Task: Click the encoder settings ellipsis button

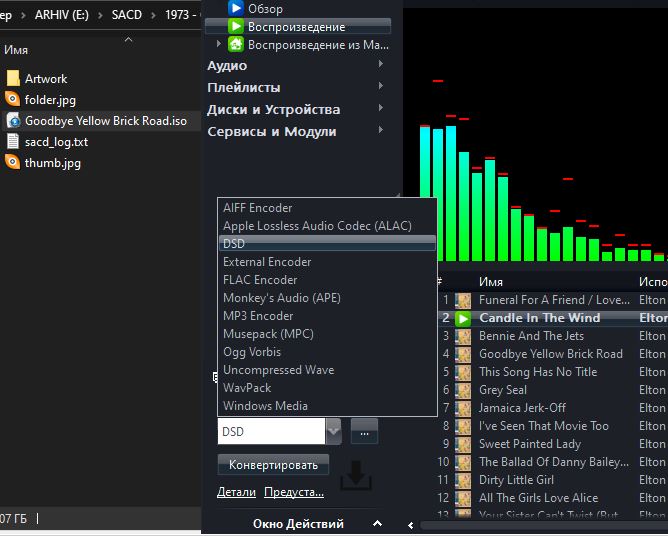Action: [x=364, y=432]
